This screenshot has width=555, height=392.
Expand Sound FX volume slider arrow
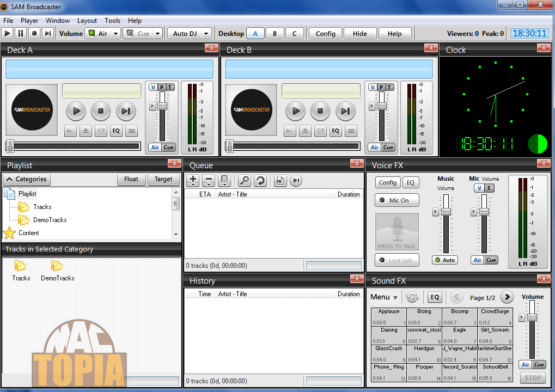point(521,317)
